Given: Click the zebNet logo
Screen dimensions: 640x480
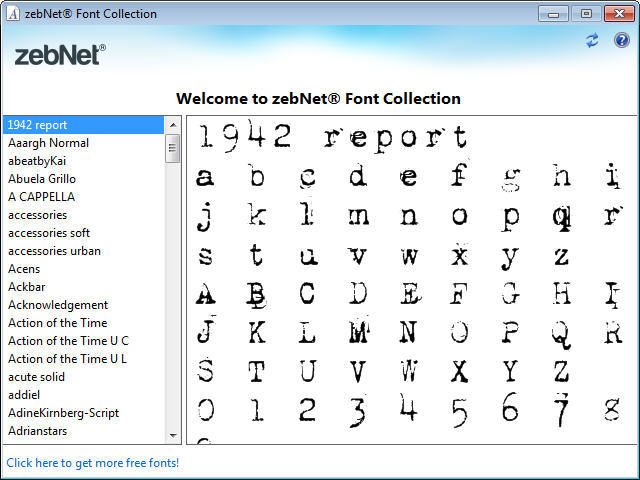Looking at the screenshot, I should point(60,55).
